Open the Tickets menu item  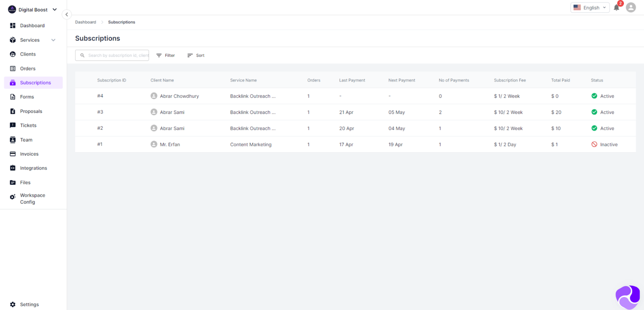[28, 125]
